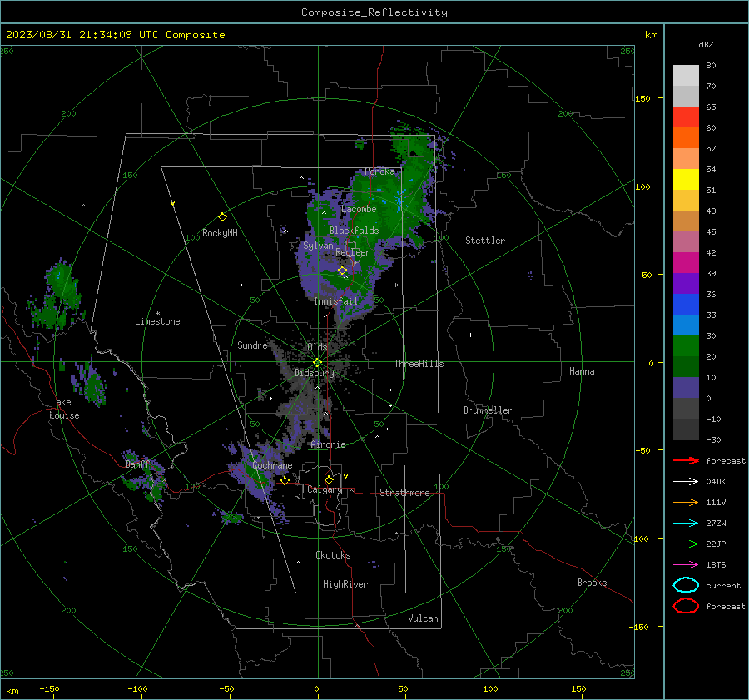Click the ThreeHills city label
This screenshot has width=749, height=700.
point(419,364)
